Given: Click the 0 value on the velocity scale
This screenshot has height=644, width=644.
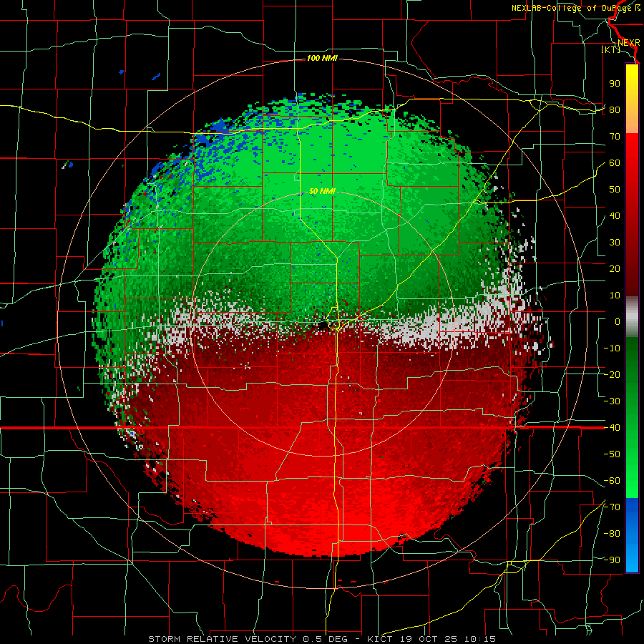Looking at the screenshot, I should click(618, 322).
